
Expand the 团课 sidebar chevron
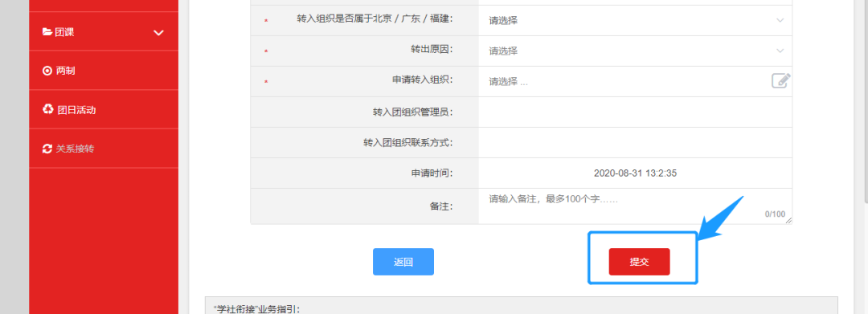pyautogui.click(x=158, y=33)
